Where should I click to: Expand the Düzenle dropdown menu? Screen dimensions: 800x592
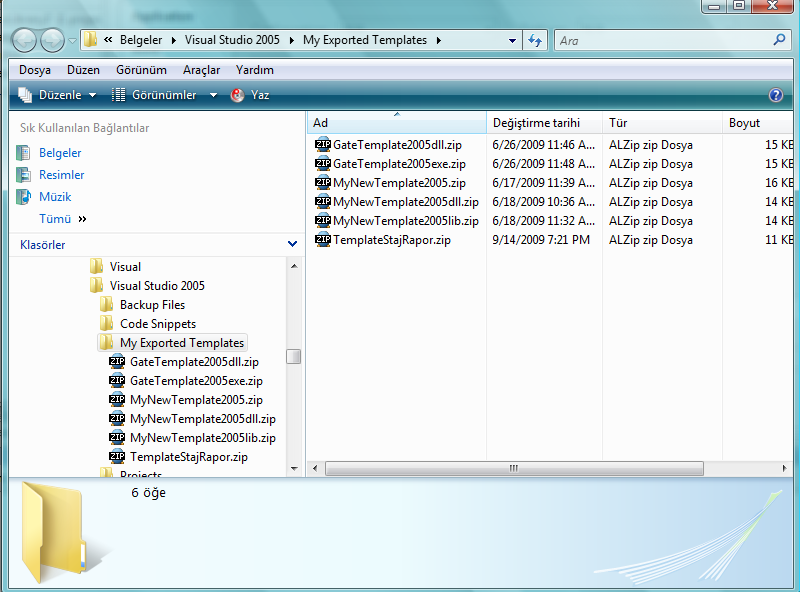pyautogui.click(x=57, y=95)
